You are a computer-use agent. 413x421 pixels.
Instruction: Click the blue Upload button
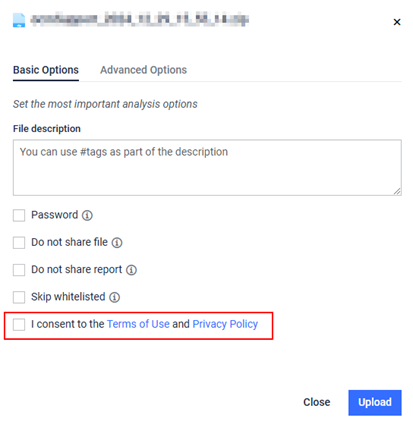(375, 402)
